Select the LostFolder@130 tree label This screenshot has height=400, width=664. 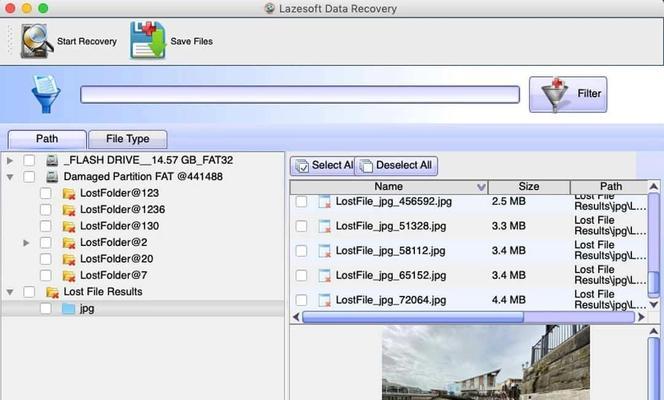[x=119, y=226]
